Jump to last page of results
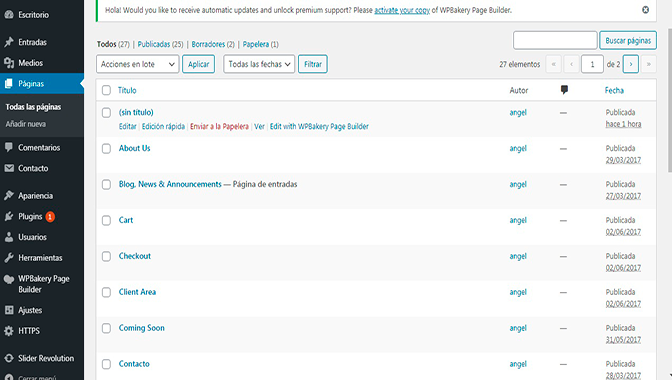 pyautogui.click(x=648, y=64)
